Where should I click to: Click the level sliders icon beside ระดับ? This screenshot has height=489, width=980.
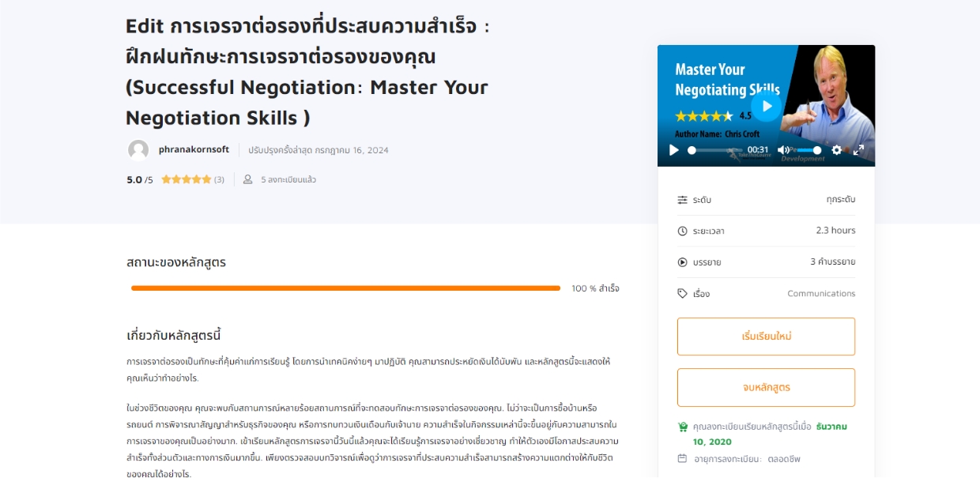point(683,200)
